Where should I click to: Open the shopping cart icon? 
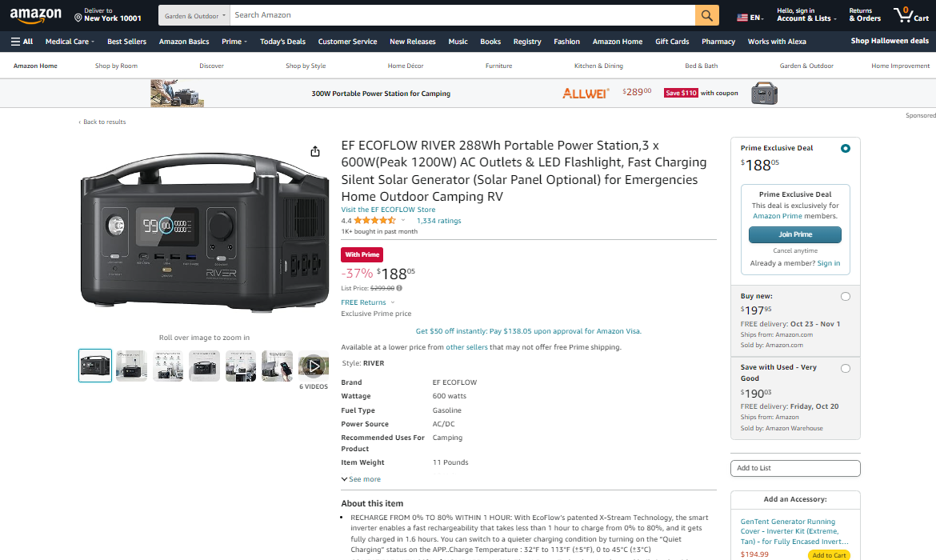click(x=911, y=15)
